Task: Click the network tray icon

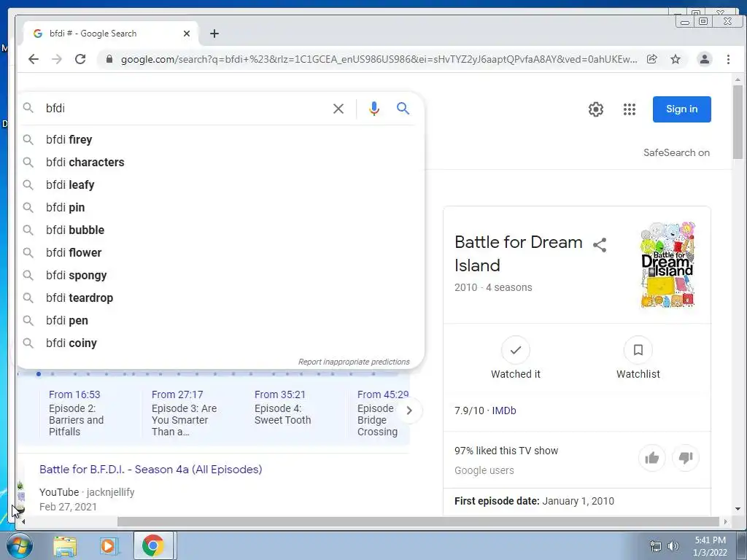Action: (656, 546)
